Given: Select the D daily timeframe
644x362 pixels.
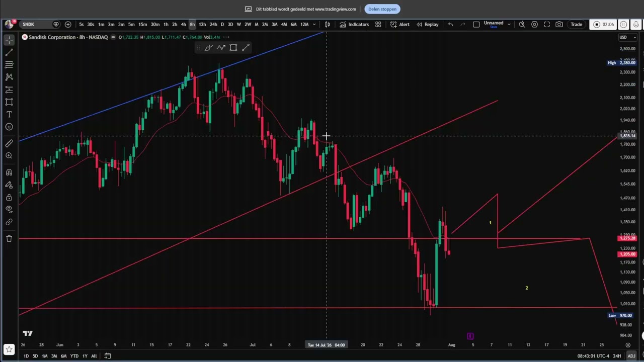Looking at the screenshot, I should click(222, 24).
